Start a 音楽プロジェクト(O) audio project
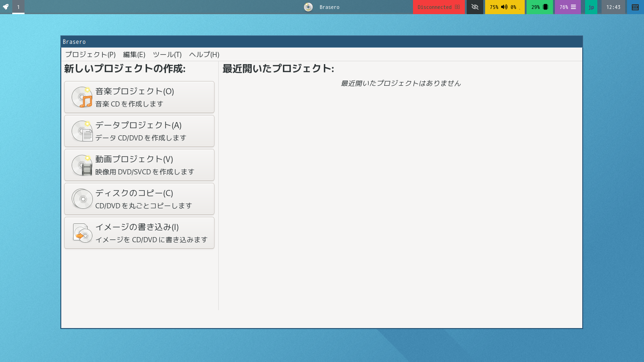Screen dimensions: 644x362 tap(139, 97)
